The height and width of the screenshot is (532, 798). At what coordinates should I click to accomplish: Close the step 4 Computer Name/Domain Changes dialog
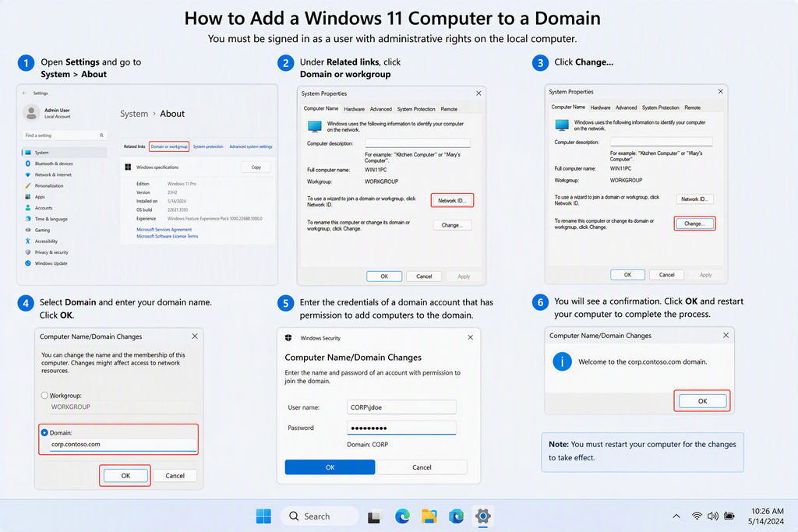pyautogui.click(x=194, y=336)
